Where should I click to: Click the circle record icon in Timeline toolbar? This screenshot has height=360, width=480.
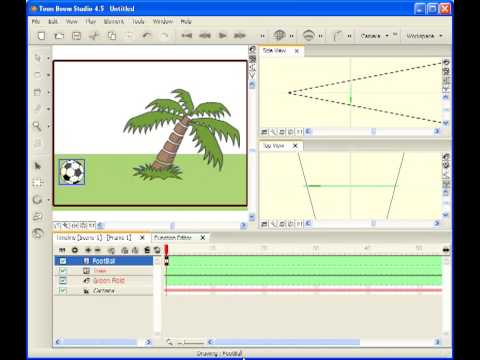[x=75, y=250]
